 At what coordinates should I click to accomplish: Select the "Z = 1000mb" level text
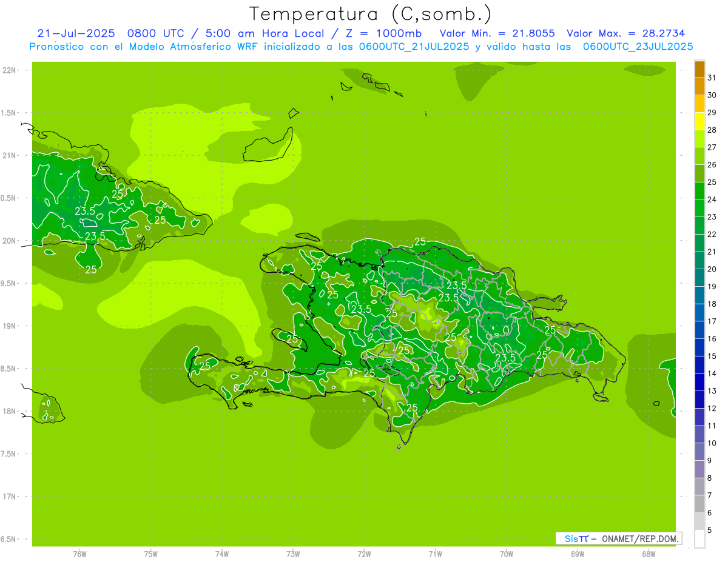pos(383,33)
